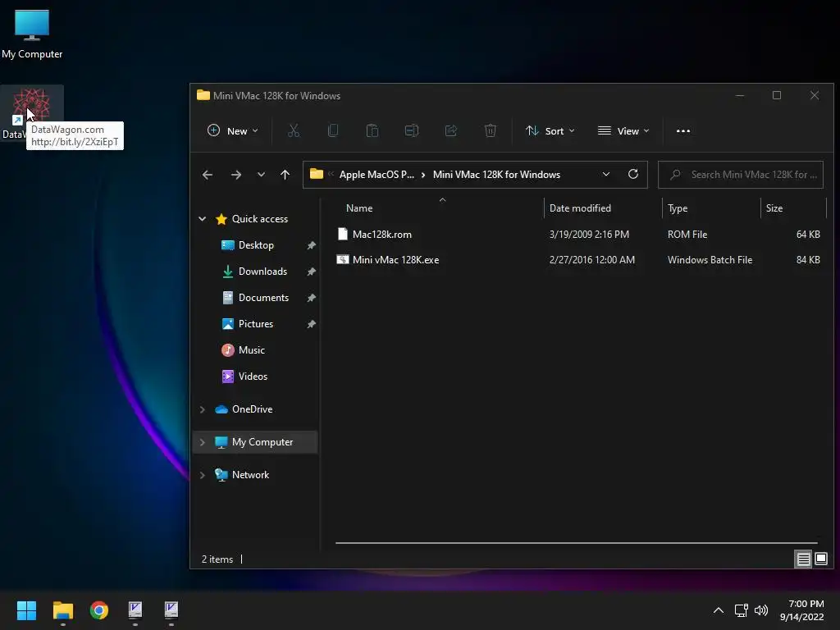Click the Quick access star icon
This screenshot has height=630, width=840.
pyautogui.click(x=221, y=218)
